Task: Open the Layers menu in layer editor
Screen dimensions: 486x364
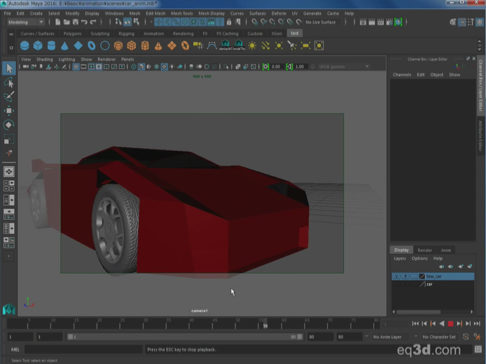Action: (400, 258)
